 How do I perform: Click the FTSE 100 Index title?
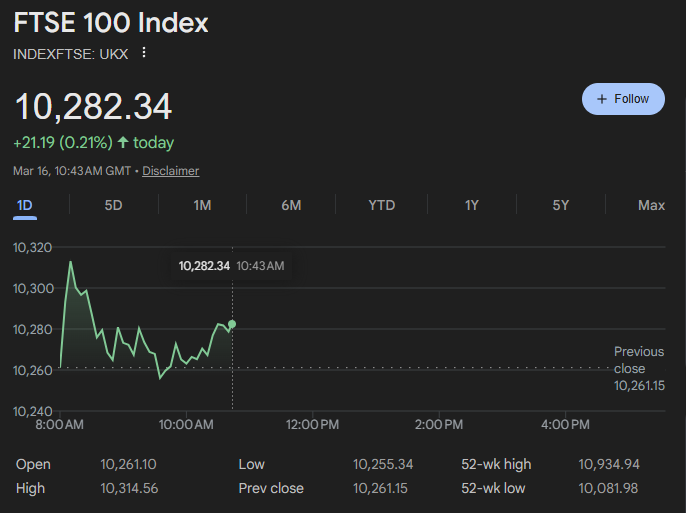pos(111,23)
